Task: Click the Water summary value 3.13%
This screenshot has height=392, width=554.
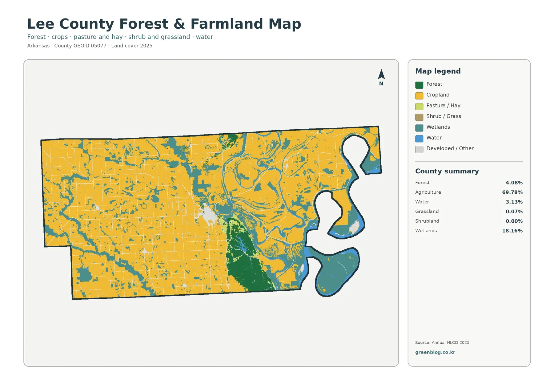Action: 514,202
